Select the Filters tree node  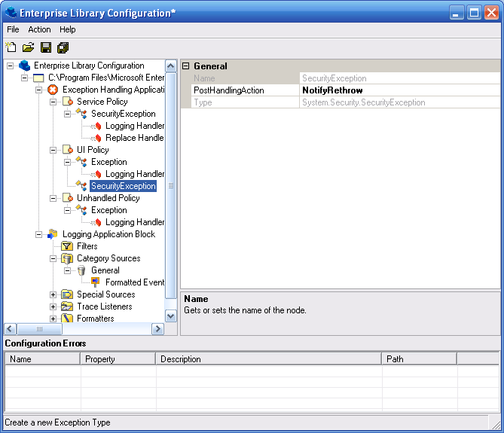pyautogui.click(x=87, y=246)
